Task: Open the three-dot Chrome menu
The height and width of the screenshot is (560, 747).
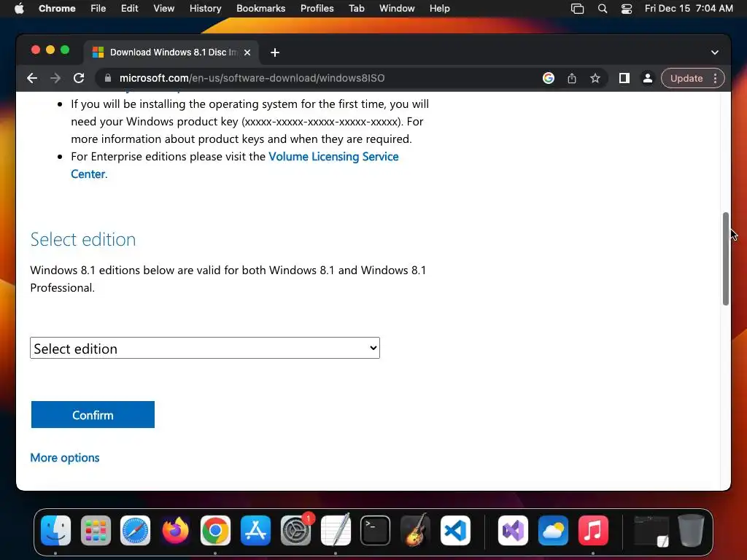Action: tap(715, 78)
